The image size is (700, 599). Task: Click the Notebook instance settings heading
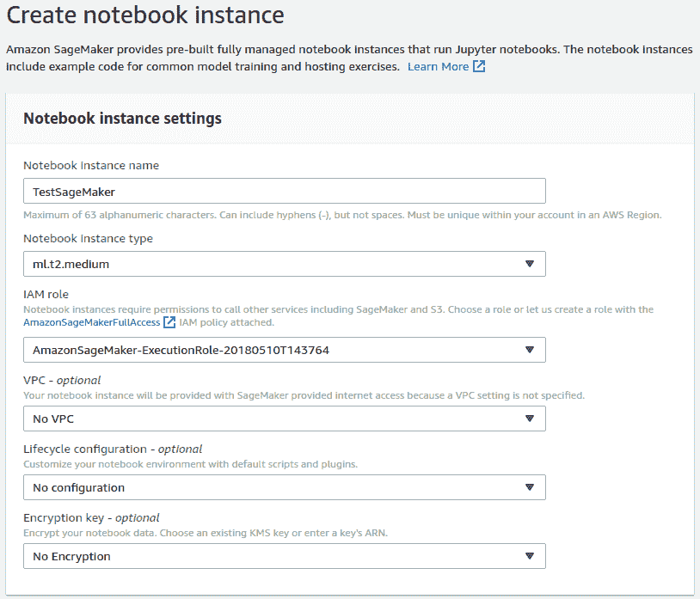122,119
